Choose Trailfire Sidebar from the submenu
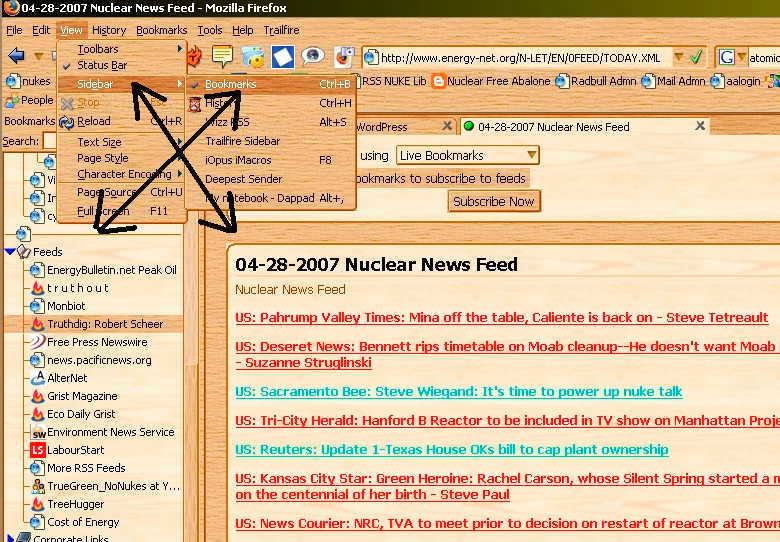The height and width of the screenshot is (542, 780). 271,141
